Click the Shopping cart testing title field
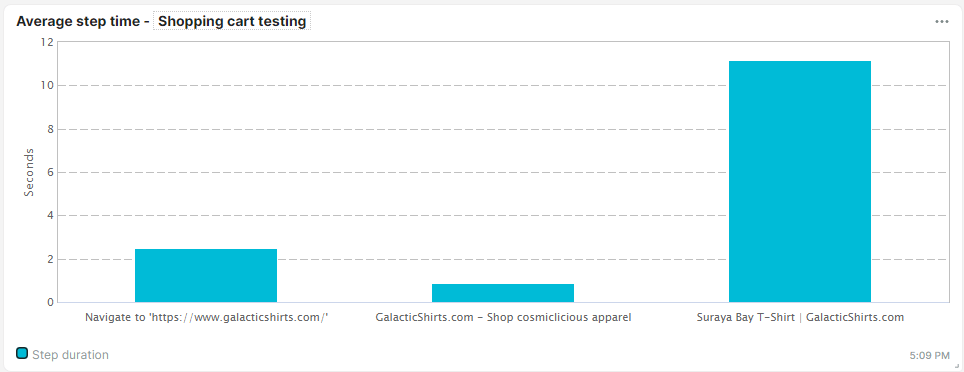 pyautogui.click(x=232, y=22)
